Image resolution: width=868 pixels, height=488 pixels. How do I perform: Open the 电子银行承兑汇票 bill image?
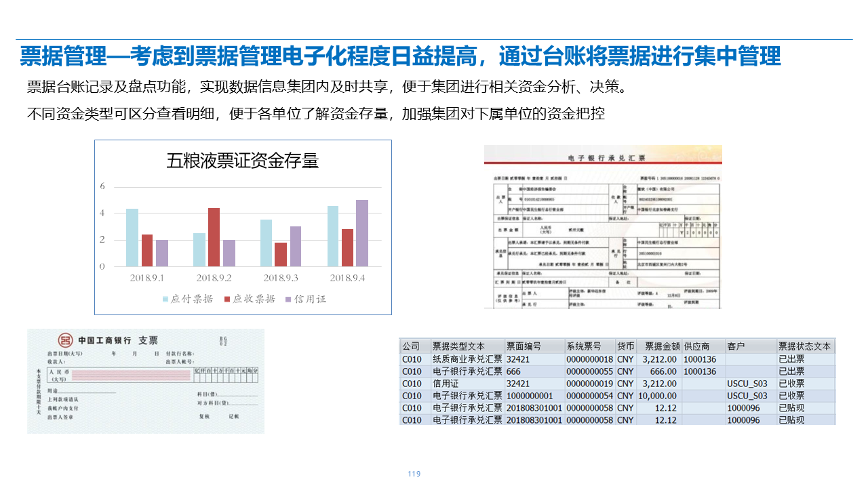tap(603, 226)
